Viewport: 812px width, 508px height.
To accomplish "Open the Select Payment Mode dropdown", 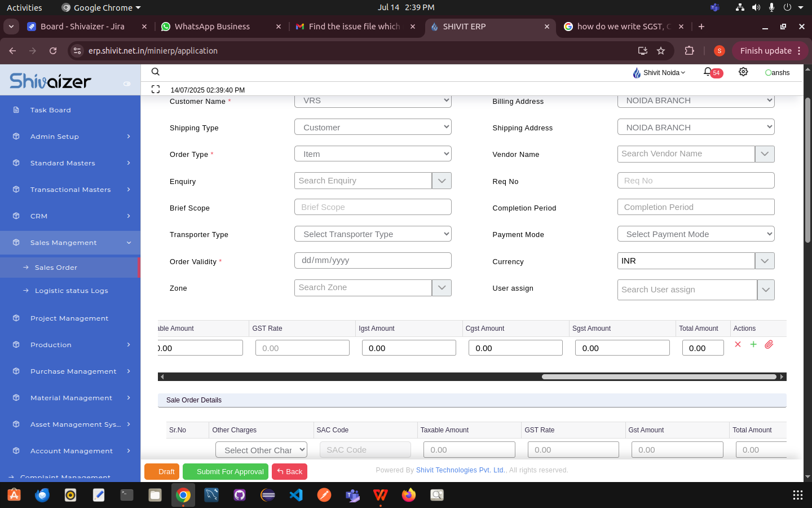I will point(696,234).
